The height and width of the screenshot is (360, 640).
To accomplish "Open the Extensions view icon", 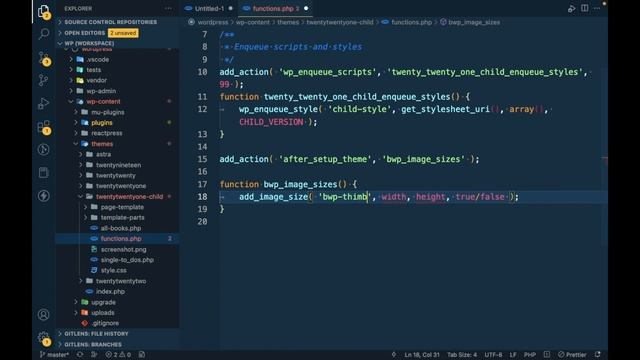I will (x=44, y=127).
